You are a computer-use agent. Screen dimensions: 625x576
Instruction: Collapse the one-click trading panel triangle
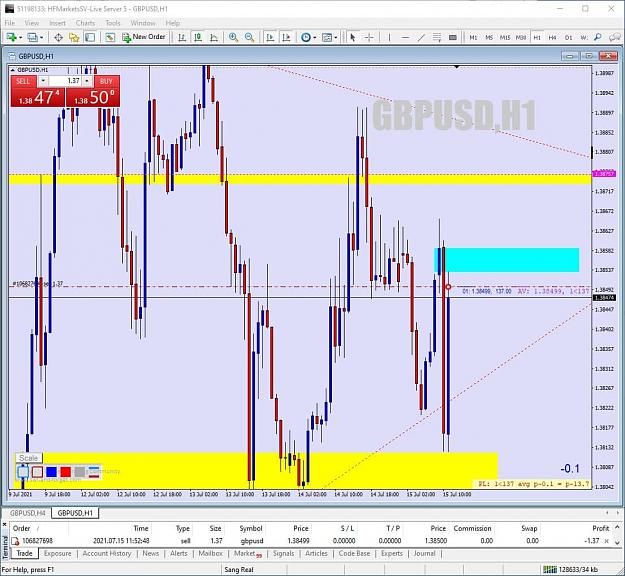point(13,70)
